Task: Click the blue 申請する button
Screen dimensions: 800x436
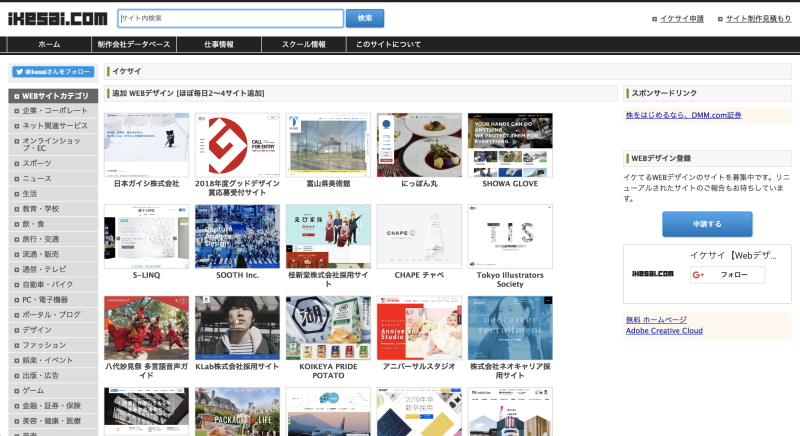Action: (707, 224)
